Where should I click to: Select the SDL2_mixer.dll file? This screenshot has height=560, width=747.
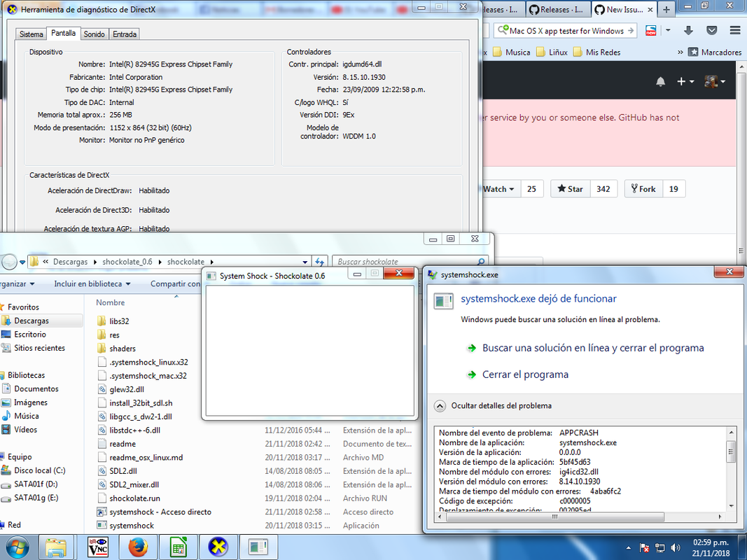pos(134,485)
